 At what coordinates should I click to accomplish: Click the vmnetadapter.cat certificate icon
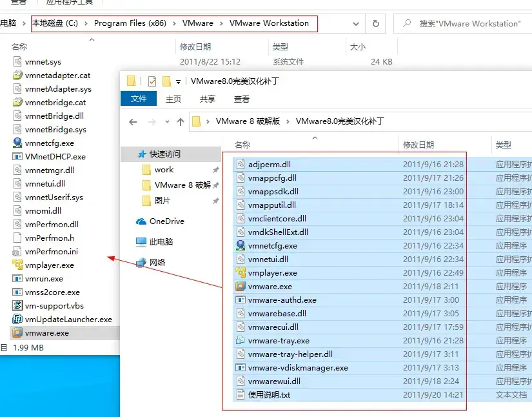pos(17,75)
